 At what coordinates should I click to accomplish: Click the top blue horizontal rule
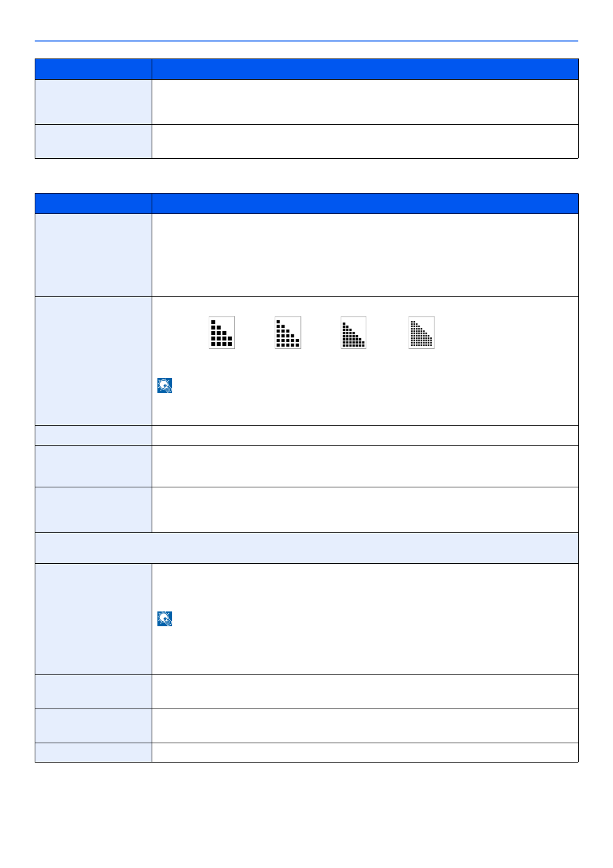tap(306, 41)
